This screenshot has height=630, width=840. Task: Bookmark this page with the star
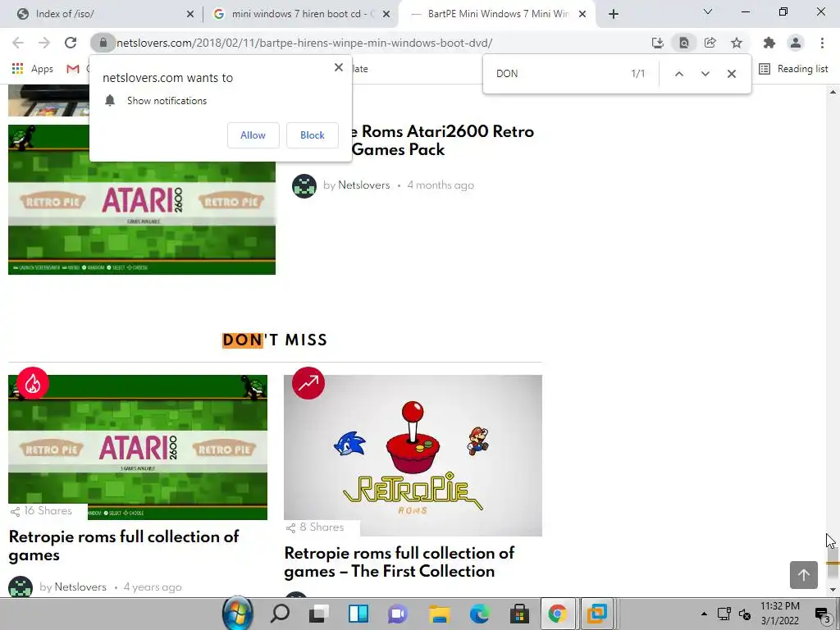click(737, 43)
